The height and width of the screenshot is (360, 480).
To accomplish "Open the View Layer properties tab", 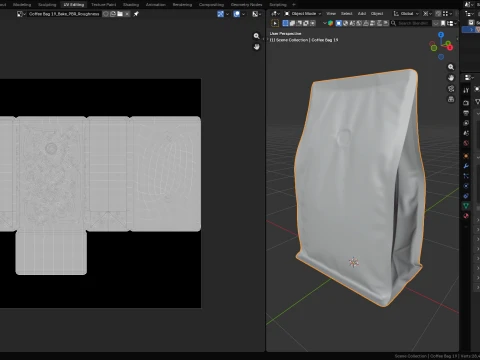I will click(466, 123).
